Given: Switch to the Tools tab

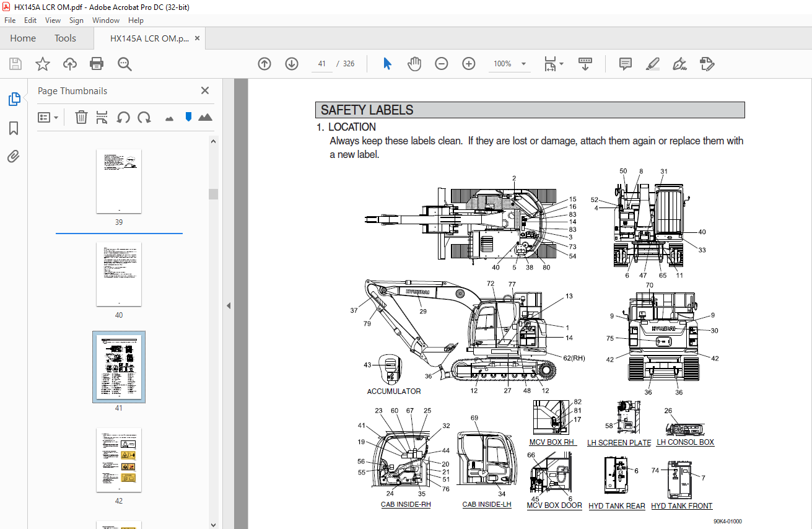Looking at the screenshot, I should pyautogui.click(x=65, y=38).
